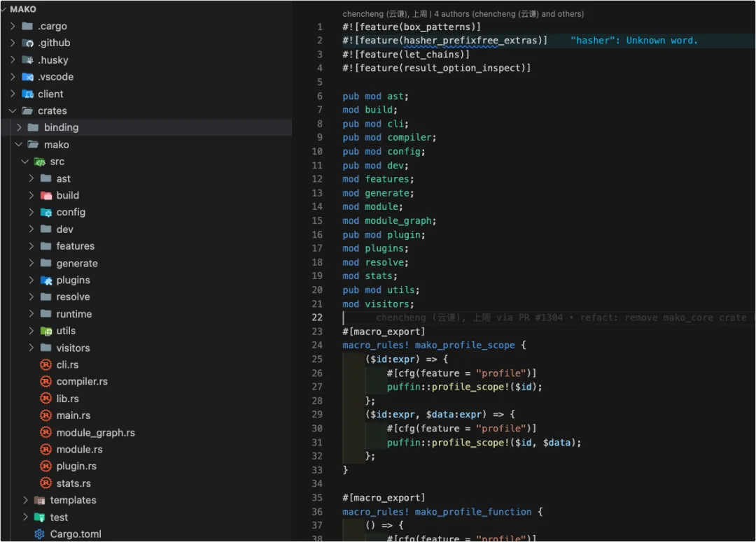Click the green src folder icon
756x542 pixels.
click(40, 162)
